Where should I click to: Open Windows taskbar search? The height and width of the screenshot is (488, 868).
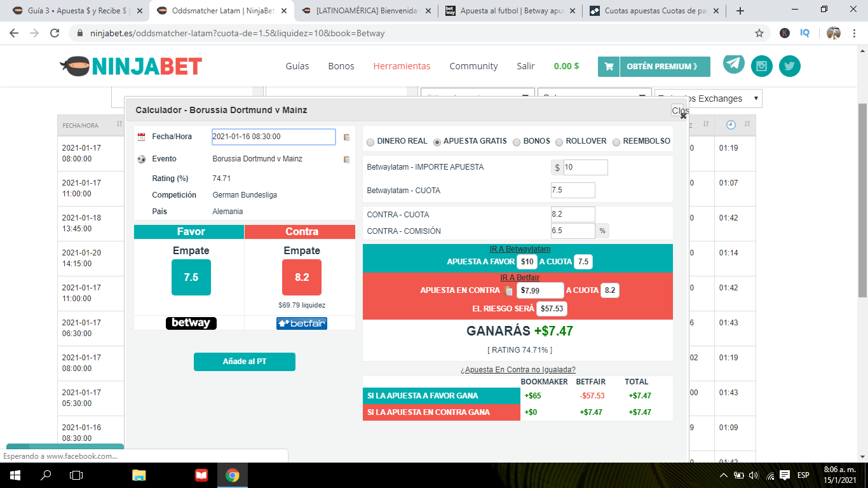pos(46,475)
